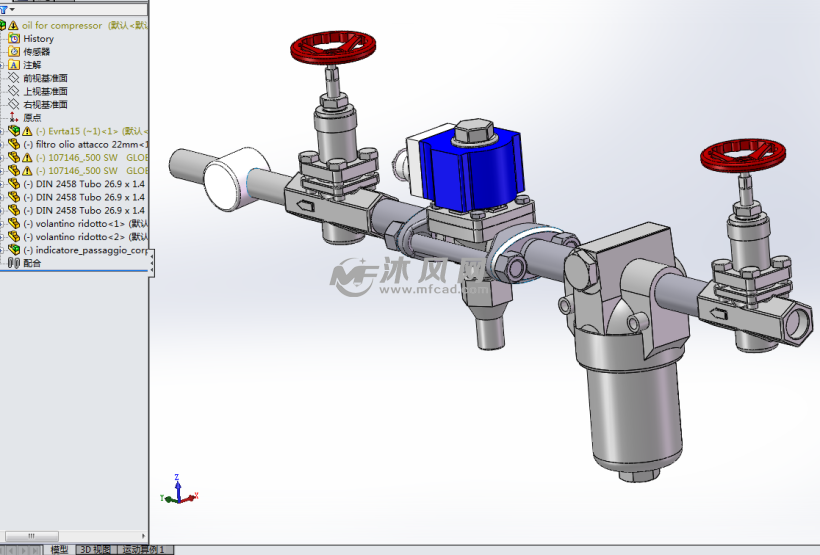Select the History folder icon
This screenshot has width=820, height=555.
pos(14,39)
